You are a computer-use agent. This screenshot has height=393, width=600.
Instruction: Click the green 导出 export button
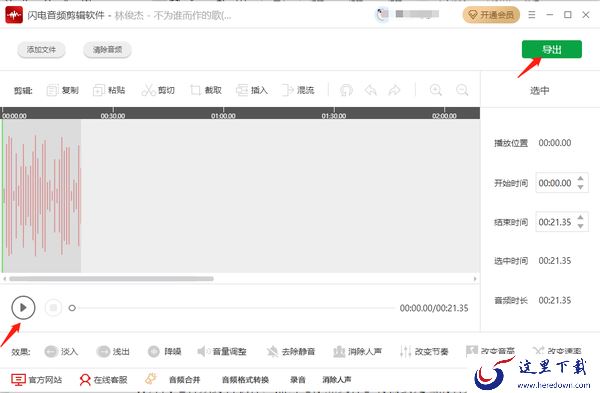pos(551,49)
